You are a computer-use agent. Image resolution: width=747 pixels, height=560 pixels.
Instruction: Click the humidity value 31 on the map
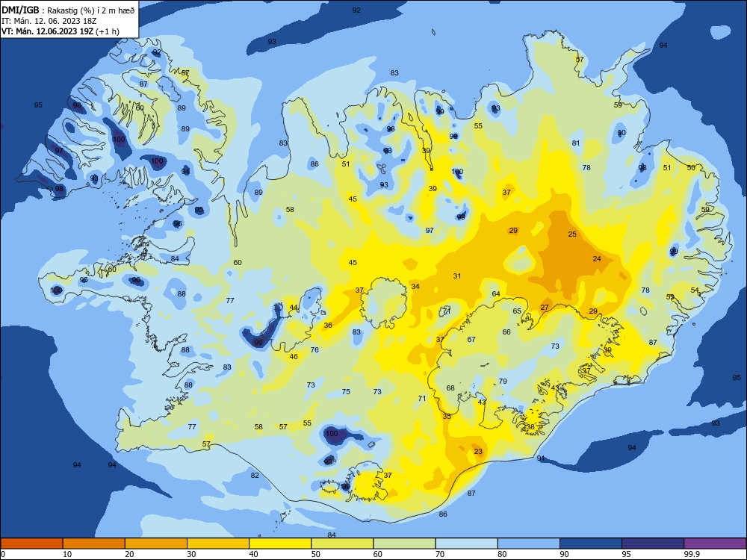[457, 276]
